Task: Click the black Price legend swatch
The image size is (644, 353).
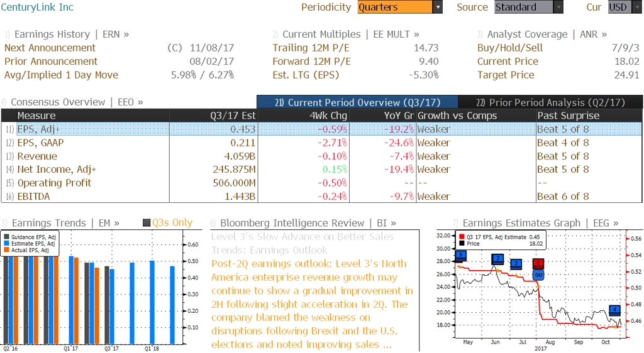Action: point(462,244)
